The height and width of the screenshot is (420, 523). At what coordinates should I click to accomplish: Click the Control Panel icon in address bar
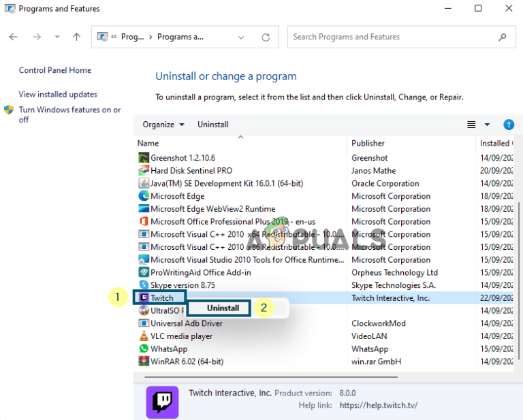(x=102, y=36)
